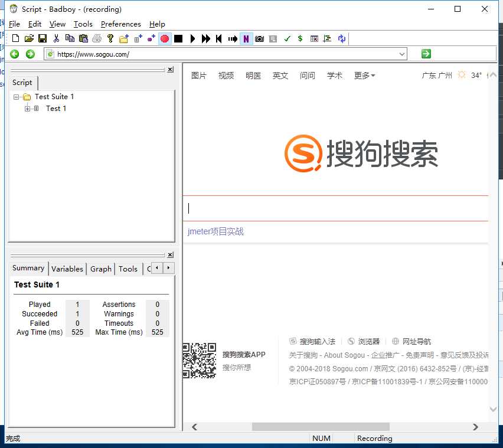Click the horizontal scrollbar thumb in browser pane
The width and height of the screenshot is (503, 448).
tap(321, 427)
